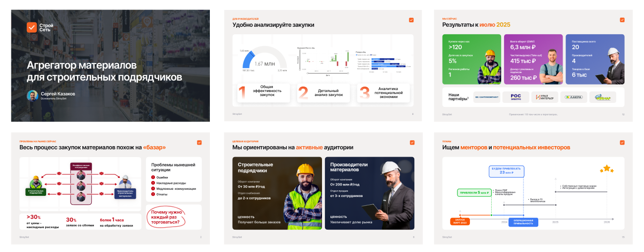Image resolution: width=644 pixels, height=252 pixels.
Task: Click the red exclamation icon beside 'Ошибки'
Action: [153, 177]
